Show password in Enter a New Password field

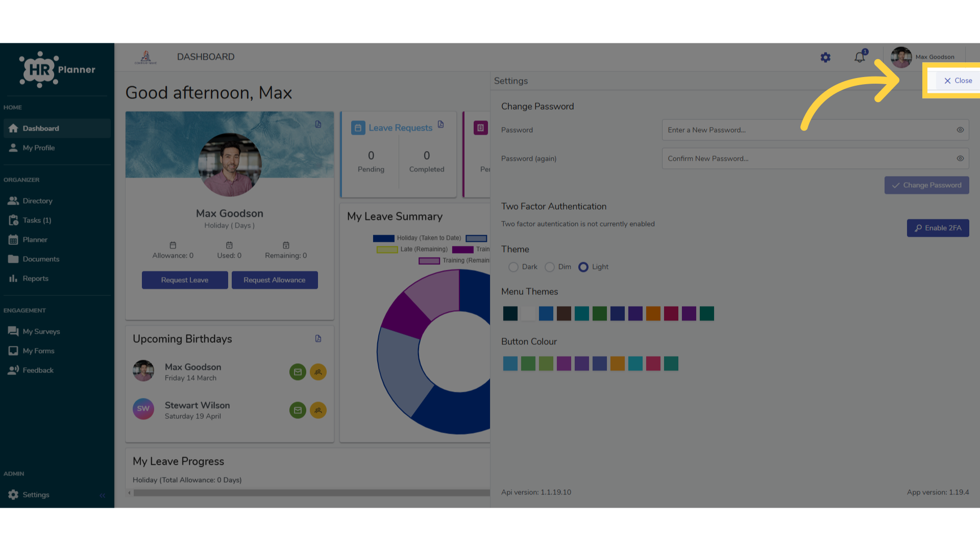[960, 130]
